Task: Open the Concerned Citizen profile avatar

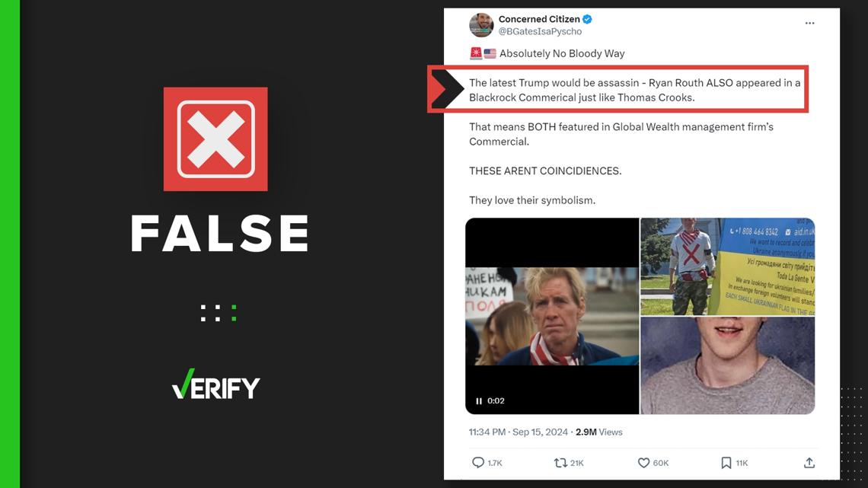Action: pyautogui.click(x=481, y=25)
